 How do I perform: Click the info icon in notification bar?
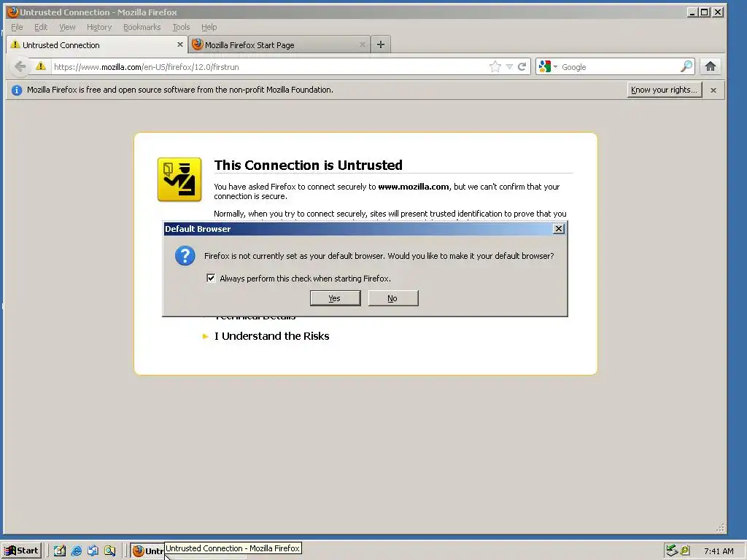click(17, 90)
